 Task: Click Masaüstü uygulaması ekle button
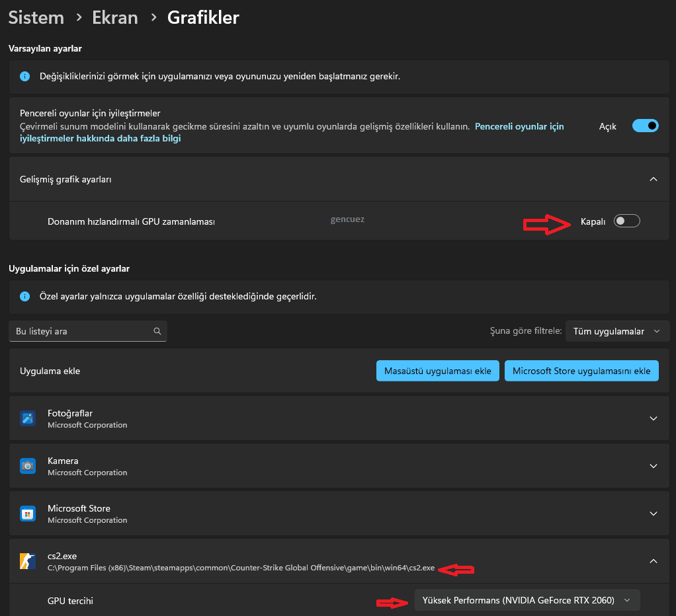(437, 371)
